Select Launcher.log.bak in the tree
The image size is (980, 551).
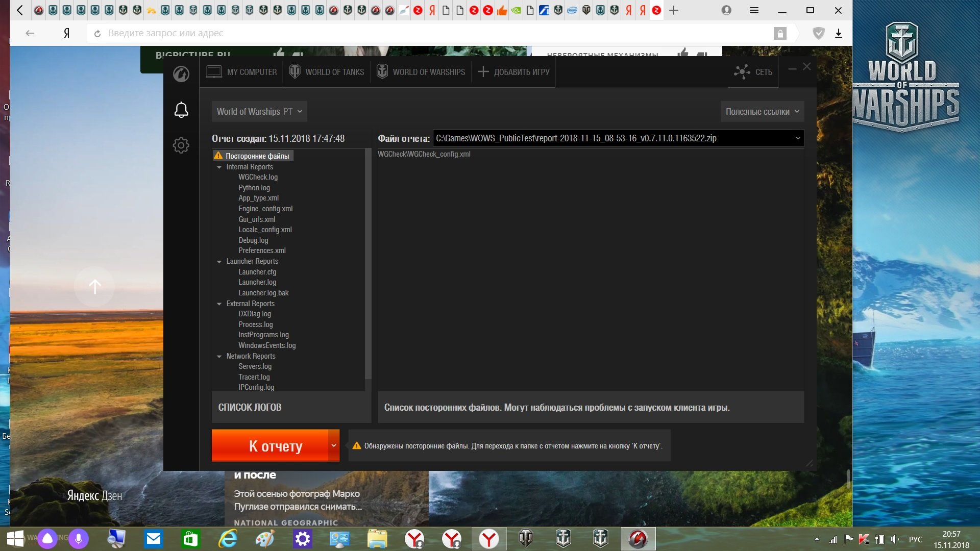263,293
